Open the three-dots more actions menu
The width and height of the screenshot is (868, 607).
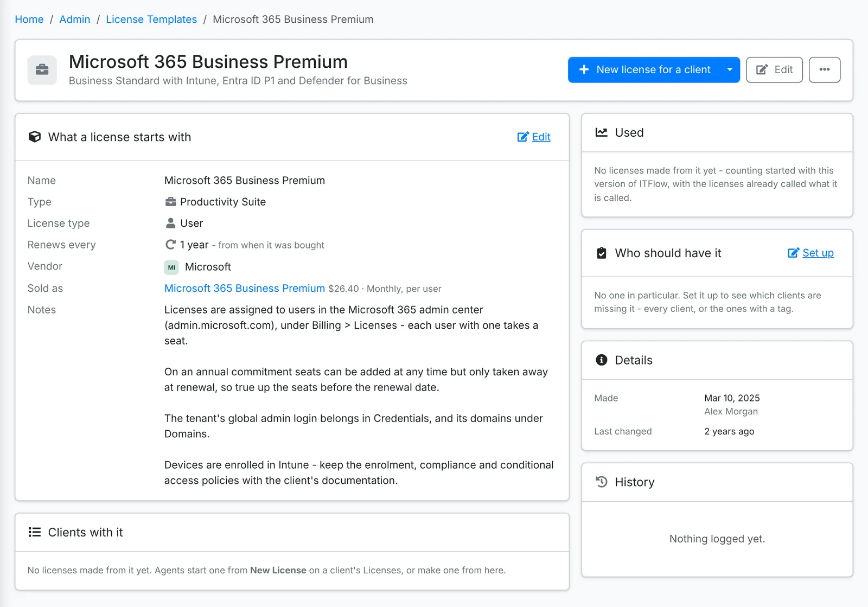[825, 69]
